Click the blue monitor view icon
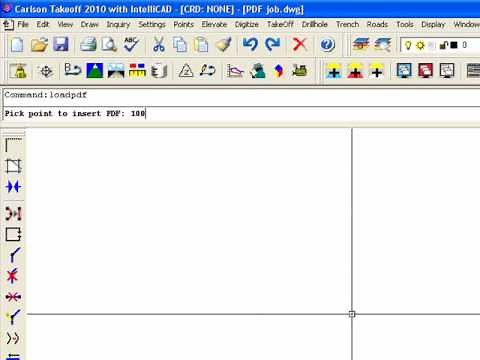This screenshot has height=360, width=480. (404, 71)
